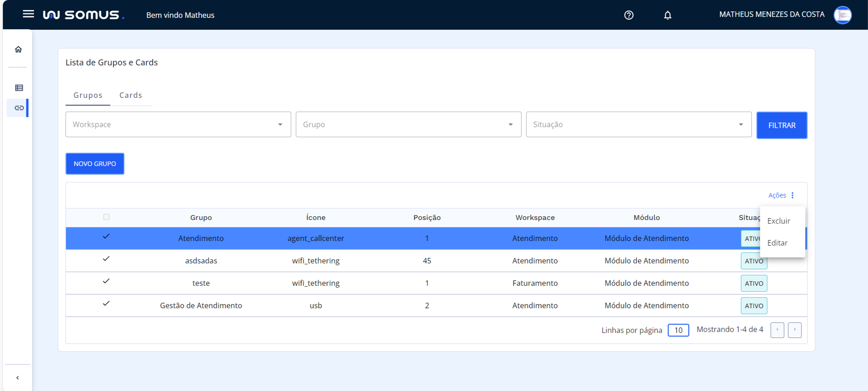
Task: Choose Excluir from the actions menu
Action: point(778,221)
